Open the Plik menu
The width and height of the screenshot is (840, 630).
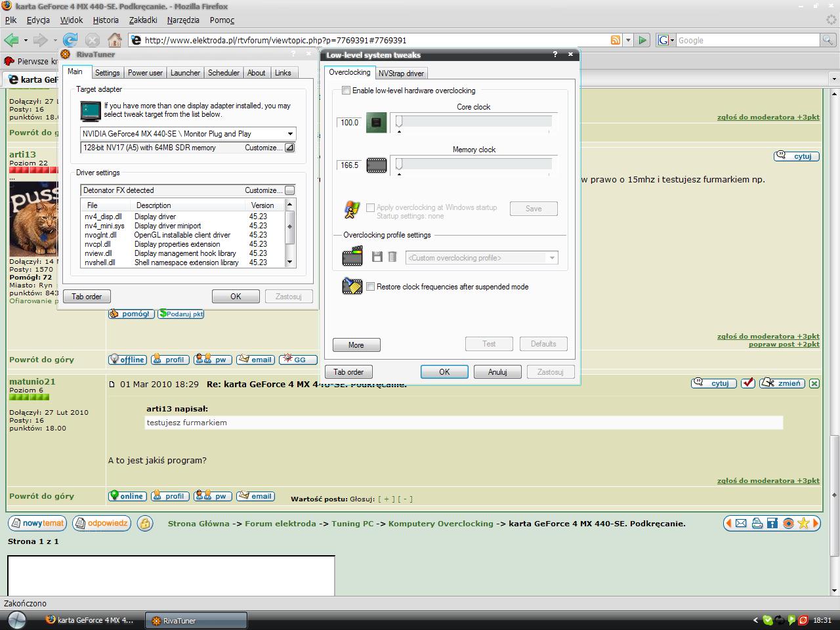11,20
